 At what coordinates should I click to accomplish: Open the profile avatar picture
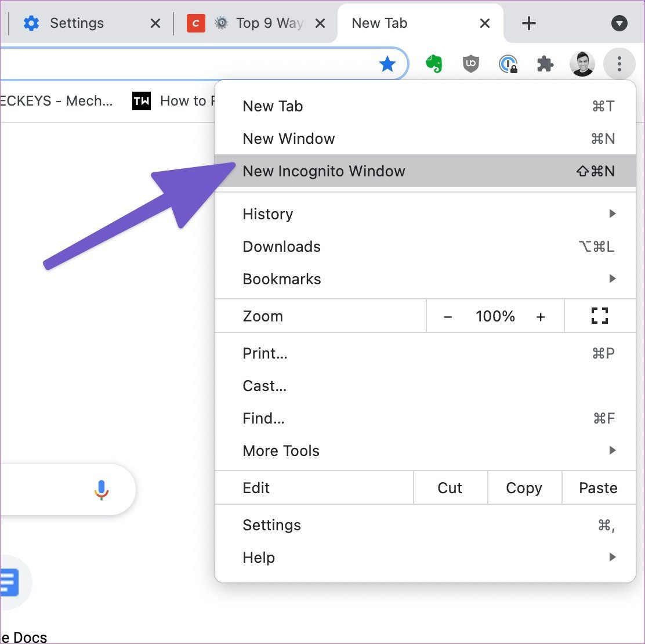pos(582,64)
